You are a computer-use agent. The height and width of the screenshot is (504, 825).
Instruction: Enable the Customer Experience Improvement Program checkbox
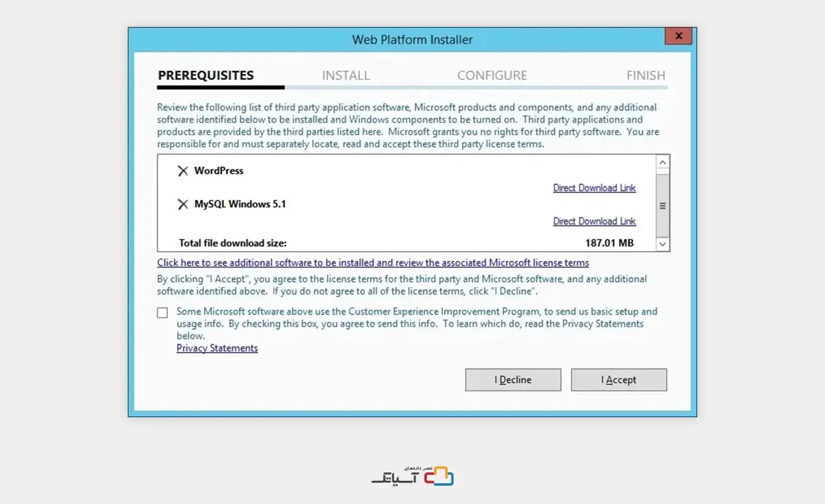[162, 313]
